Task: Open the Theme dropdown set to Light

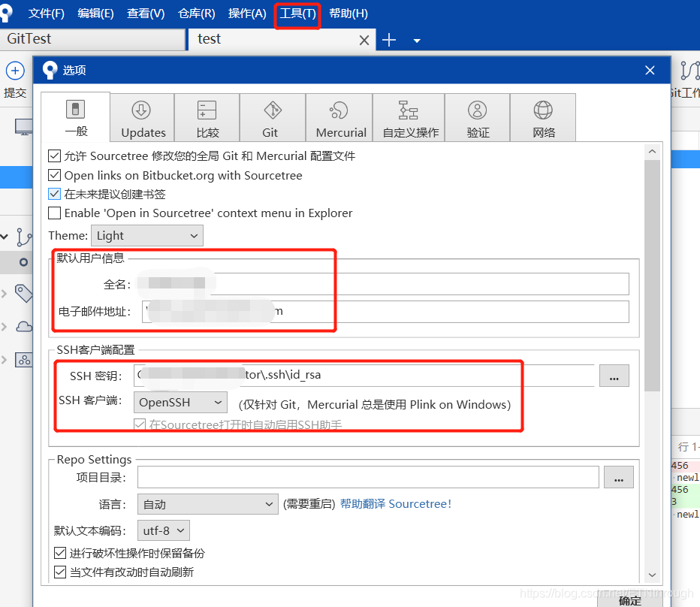Action: coord(147,235)
